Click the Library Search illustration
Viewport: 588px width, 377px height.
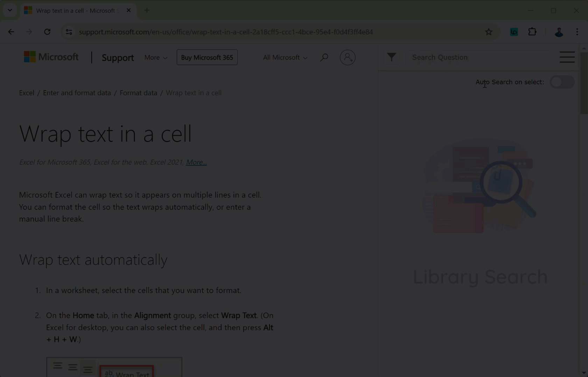coord(479,185)
